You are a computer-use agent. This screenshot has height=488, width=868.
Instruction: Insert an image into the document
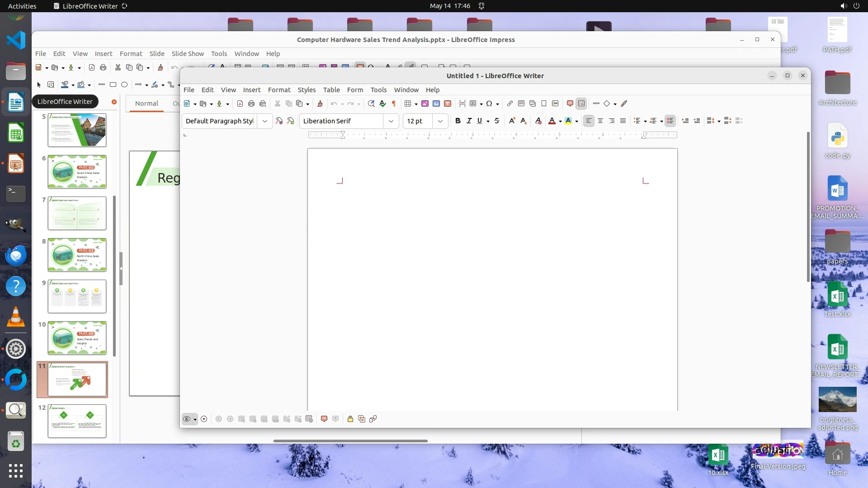[425, 103]
